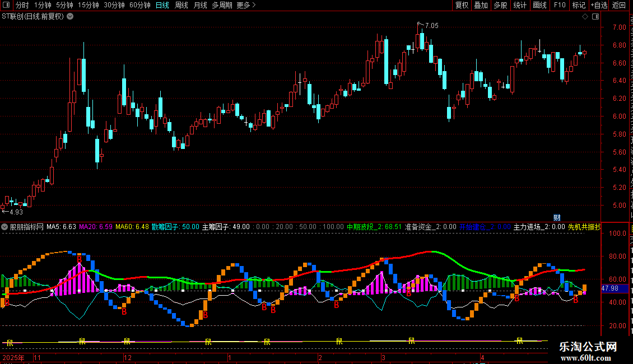Screen dimensions: 633x364
Task: Click the 财 financial marker icon
Action: pyautogui.click(x=557, y=217)
